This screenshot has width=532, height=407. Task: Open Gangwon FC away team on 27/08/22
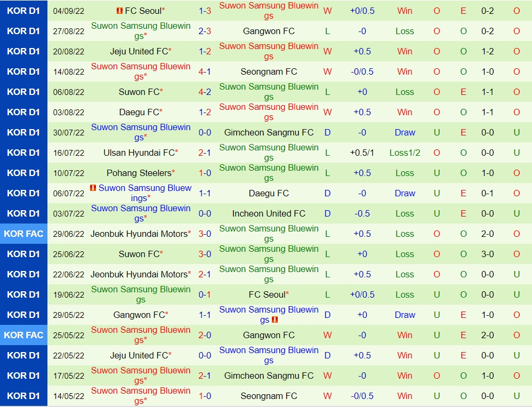[269, 31]
